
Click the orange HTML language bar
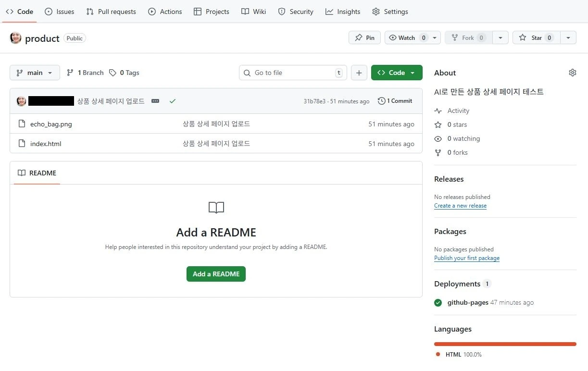point(505,344)
